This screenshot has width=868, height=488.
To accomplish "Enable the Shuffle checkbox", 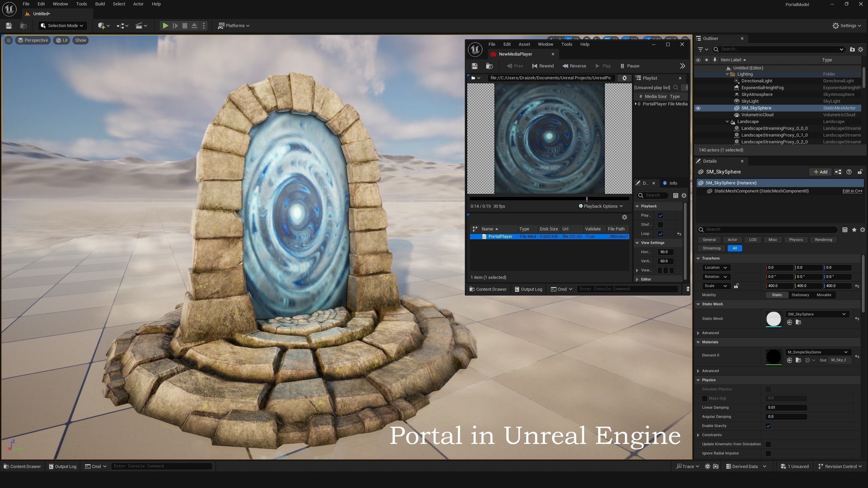I will click(x=660, y=225).
